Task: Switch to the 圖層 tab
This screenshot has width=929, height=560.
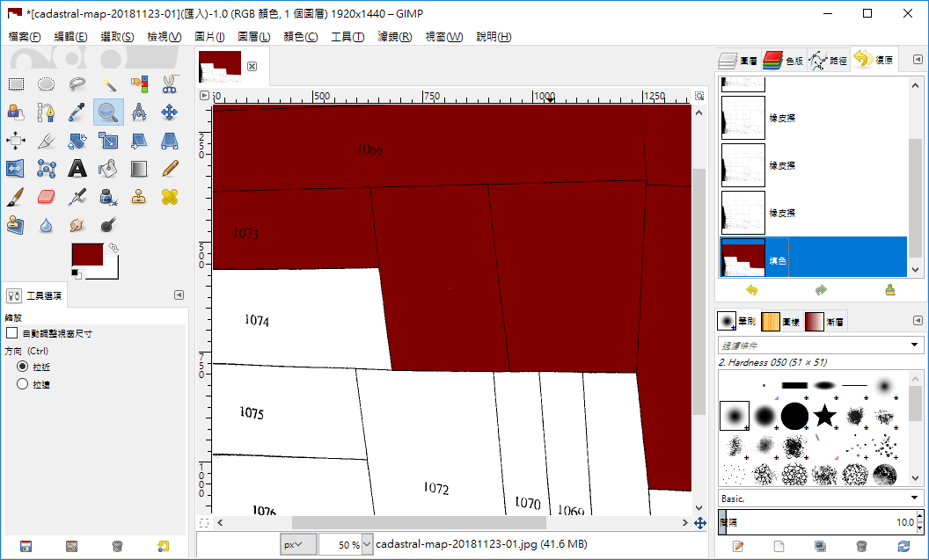Action: [738, 61]
